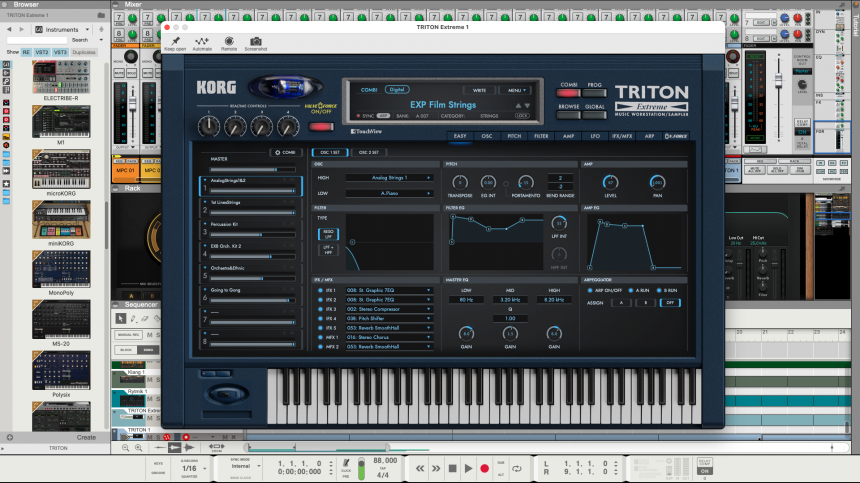Adjust the Going to Gong timbre 6 slider
The width and height of the screenshot is (860, 483).
(x=252, y=300)
